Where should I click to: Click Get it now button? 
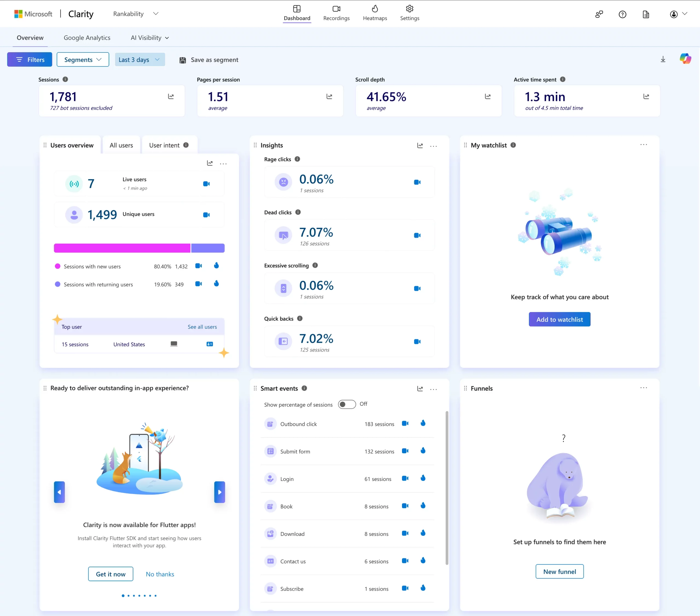pos(110,574)
